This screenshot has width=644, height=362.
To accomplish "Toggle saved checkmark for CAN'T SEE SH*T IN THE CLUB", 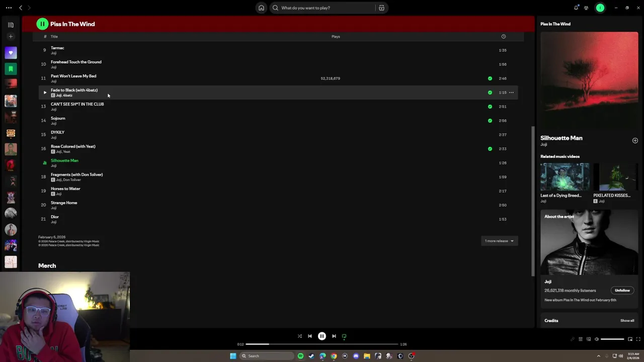I will pyautogui.click(x=490, y=107).
